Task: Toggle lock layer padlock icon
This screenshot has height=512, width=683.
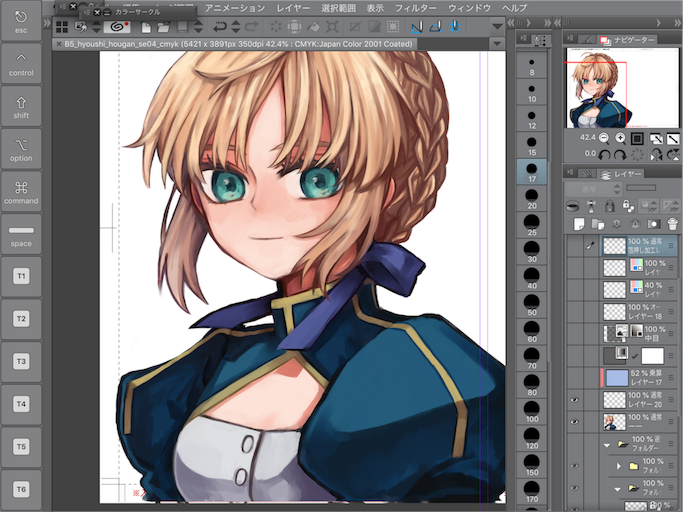Action: click(609, 206)
